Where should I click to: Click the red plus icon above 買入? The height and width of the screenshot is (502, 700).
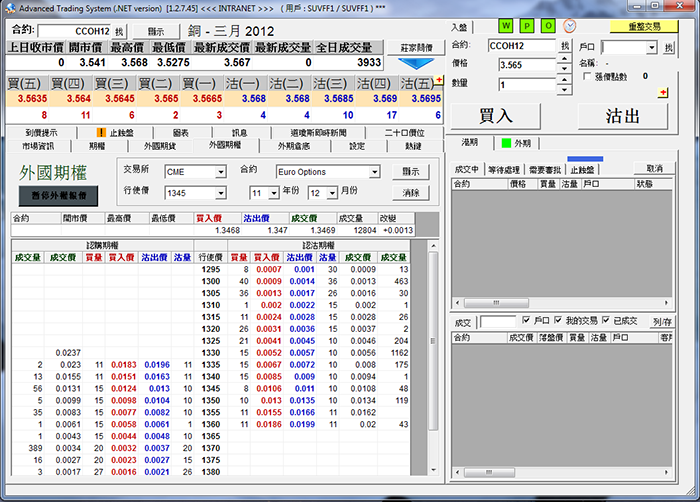[662, 92]
